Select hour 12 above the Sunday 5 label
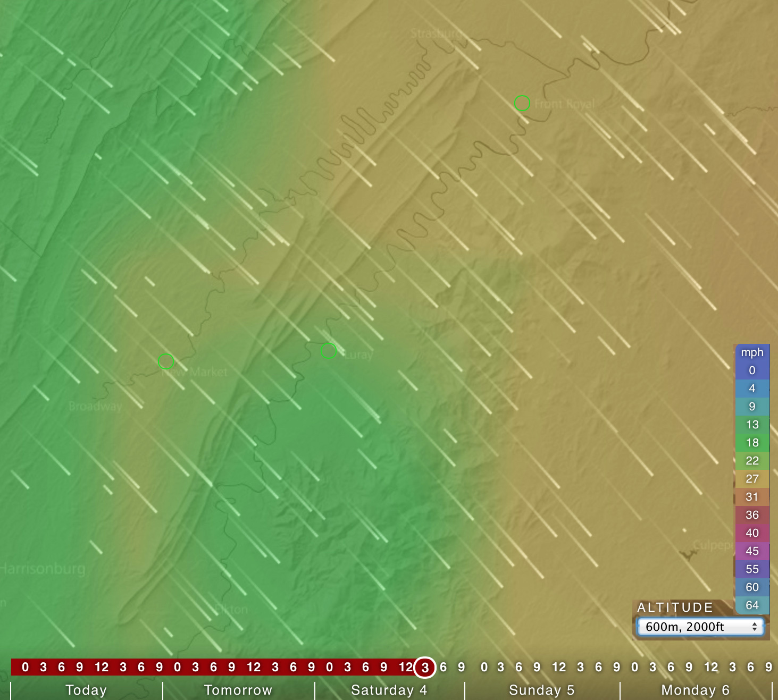The height and width of the screenshot is (700, 778). tap(559, 667)
